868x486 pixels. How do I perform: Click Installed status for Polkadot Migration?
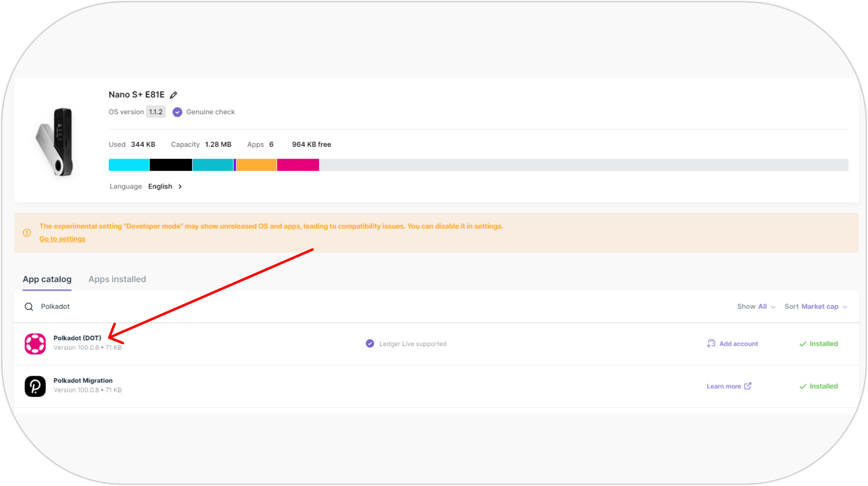[x=818, y=386]
